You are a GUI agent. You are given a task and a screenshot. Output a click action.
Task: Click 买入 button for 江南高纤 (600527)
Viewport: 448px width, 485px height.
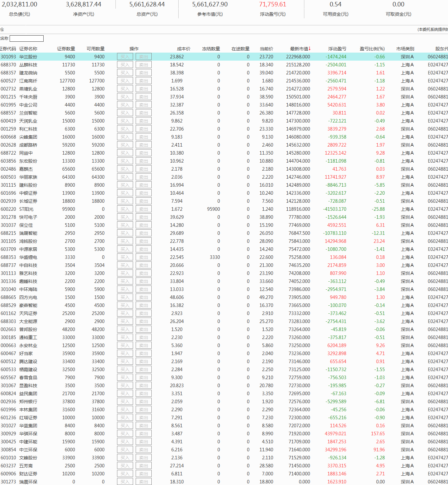[x=125, y=81]
